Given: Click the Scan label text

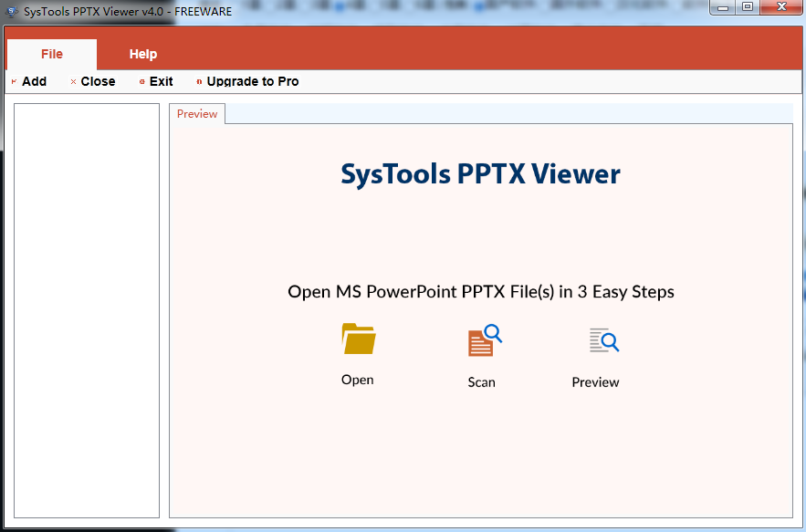Looking at the screenshot, I should [x=481, y=382].
